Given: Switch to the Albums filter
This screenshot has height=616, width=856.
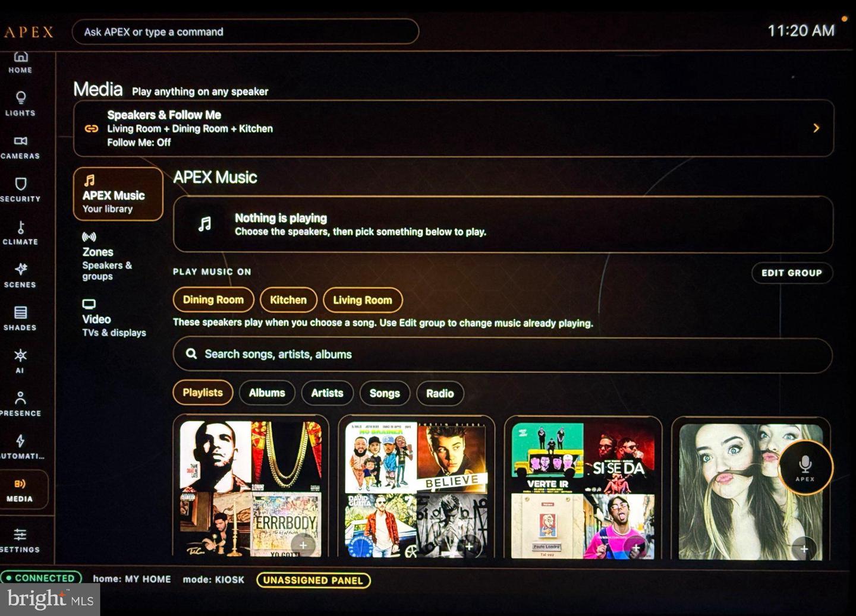Looking at the screenshot, I should pos(267,393).
